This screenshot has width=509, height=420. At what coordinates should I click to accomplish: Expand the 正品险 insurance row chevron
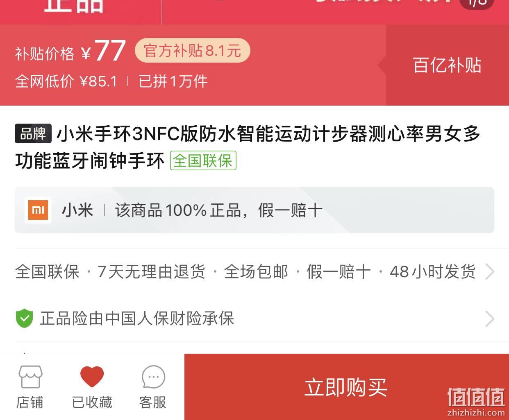click(x=490, y=318)
